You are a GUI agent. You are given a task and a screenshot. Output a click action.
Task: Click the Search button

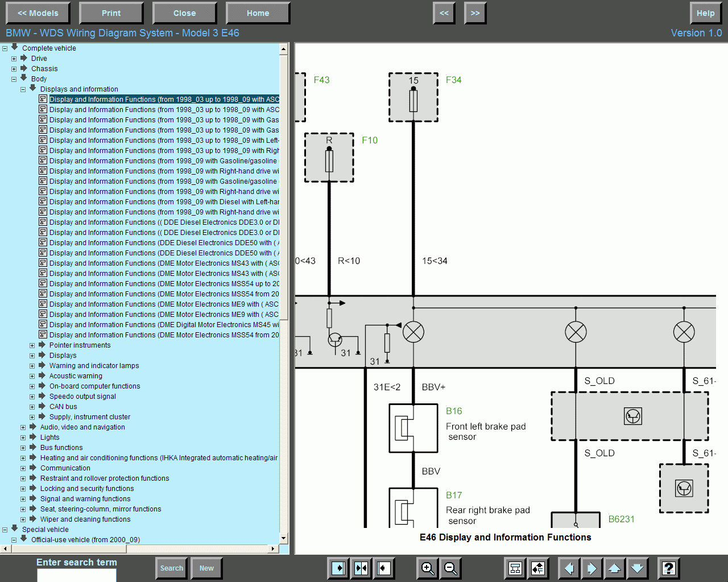[x=172, y=568]
